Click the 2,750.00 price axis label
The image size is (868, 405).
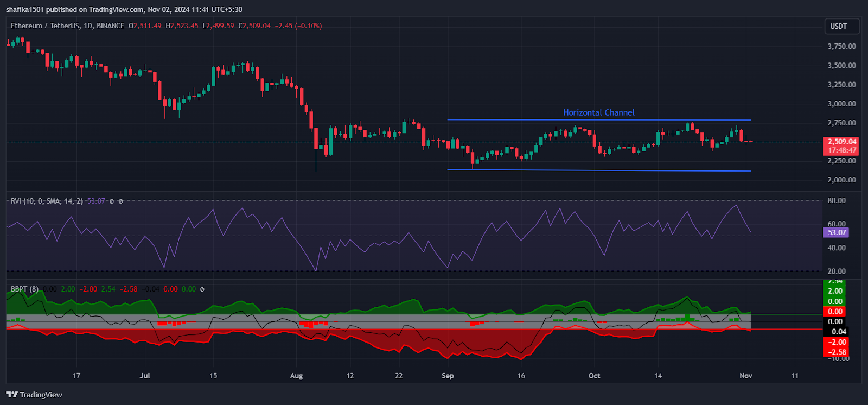(x=841, y=123)
